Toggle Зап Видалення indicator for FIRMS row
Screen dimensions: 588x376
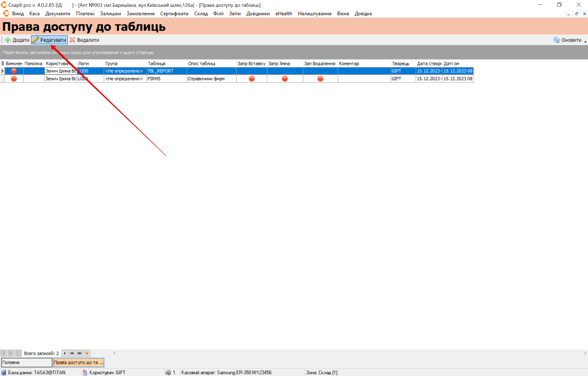coord(320,79)
